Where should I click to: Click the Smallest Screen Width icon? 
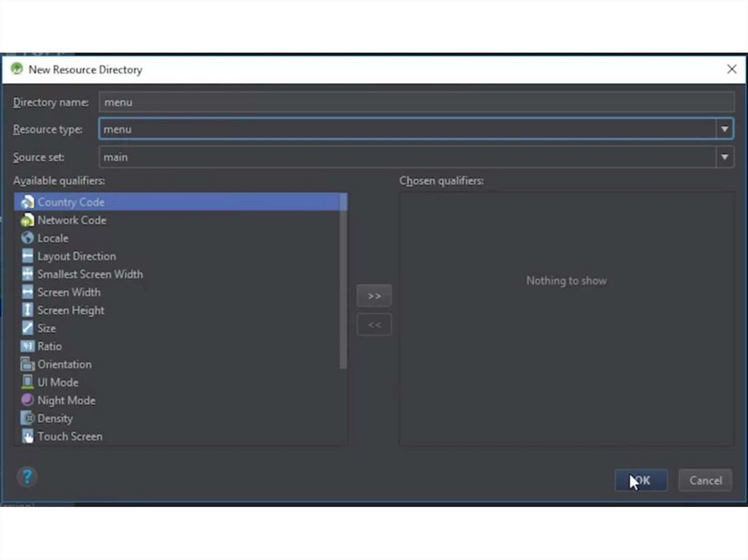pos(27,274)
